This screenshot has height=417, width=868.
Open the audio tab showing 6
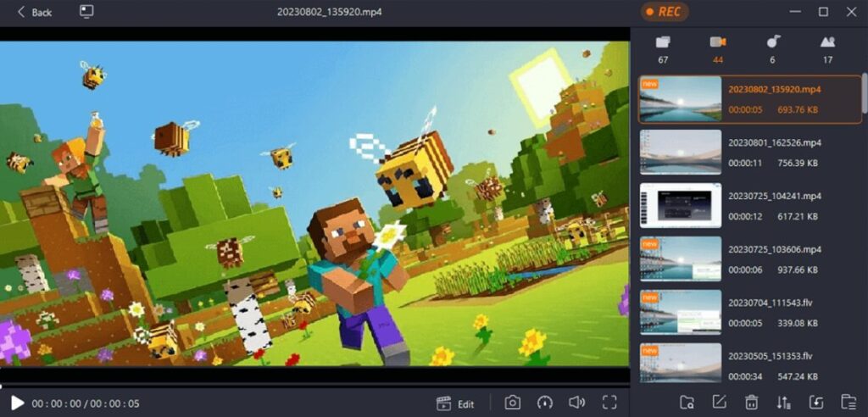[773, 48]
